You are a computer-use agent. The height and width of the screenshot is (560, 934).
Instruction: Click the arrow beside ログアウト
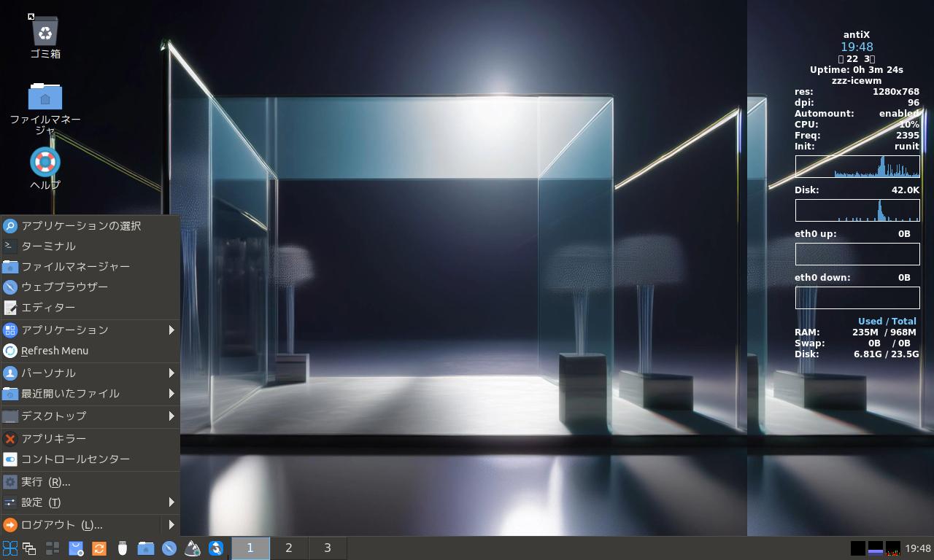(171, 525)
